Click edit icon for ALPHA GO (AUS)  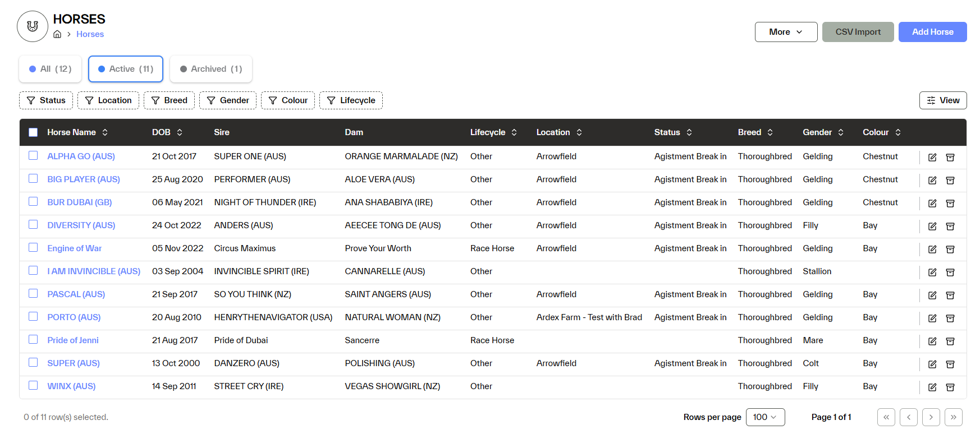(x=932, y=158)
